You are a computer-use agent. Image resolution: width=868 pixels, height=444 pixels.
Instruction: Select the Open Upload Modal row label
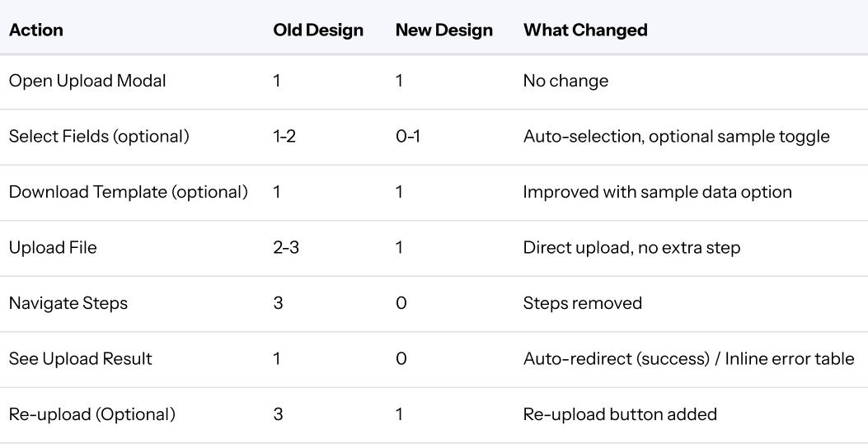pos(87,81)
